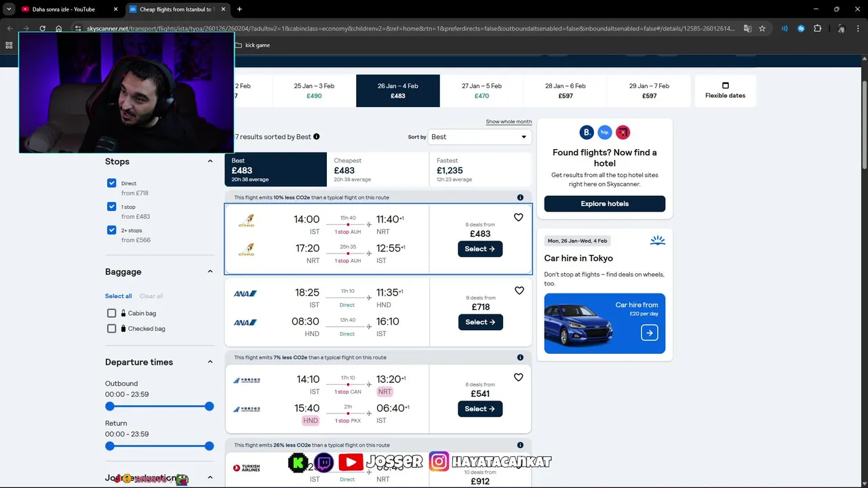Image resolution: width=868 pixels, height=488 pixels.
Task: Collapse the Baggage filter section
Action: 210,272
